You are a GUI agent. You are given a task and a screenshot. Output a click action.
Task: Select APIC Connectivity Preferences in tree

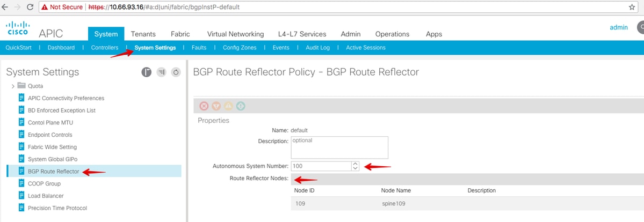[66, 98]
